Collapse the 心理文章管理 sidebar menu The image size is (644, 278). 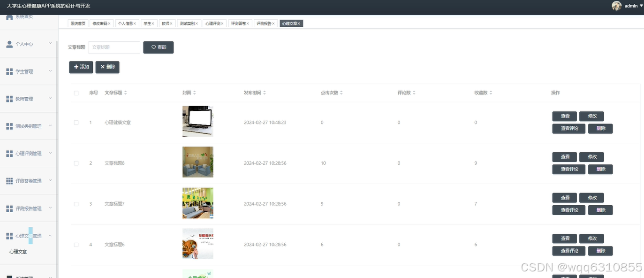(x=51, y=236)
